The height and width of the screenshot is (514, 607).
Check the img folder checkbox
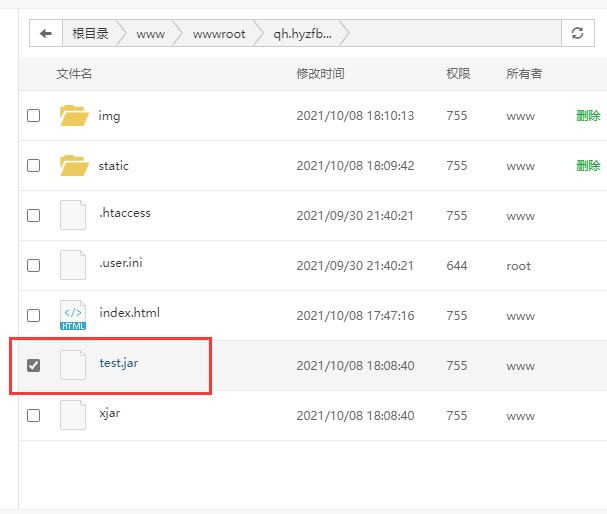pos(33,115)
